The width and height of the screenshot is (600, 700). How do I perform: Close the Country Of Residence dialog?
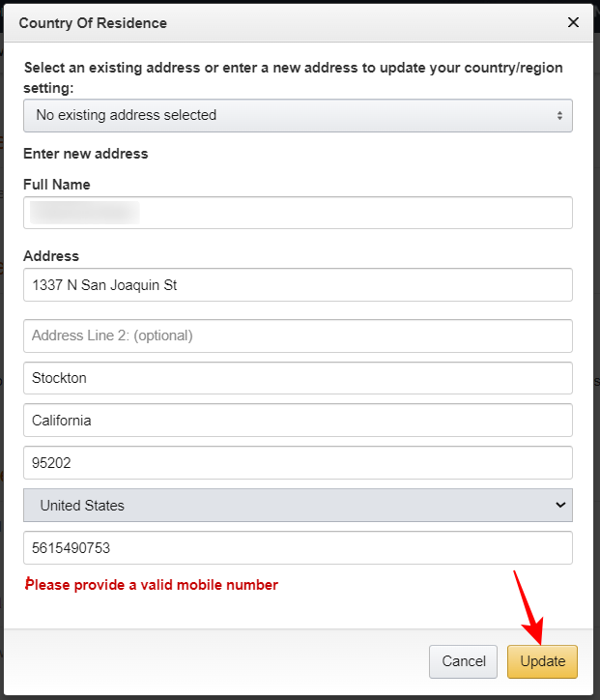click(573, 22)
